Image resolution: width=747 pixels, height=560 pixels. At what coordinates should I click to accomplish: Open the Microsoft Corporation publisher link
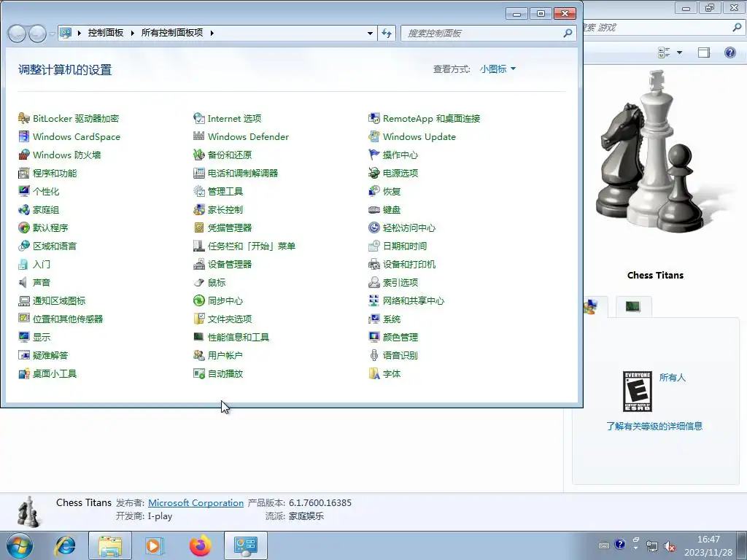196,503
